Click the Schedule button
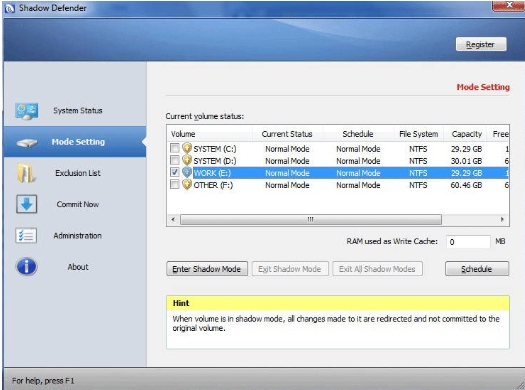Image resolution: width=525 pixels, height=390 pixels. click(477, 269)
